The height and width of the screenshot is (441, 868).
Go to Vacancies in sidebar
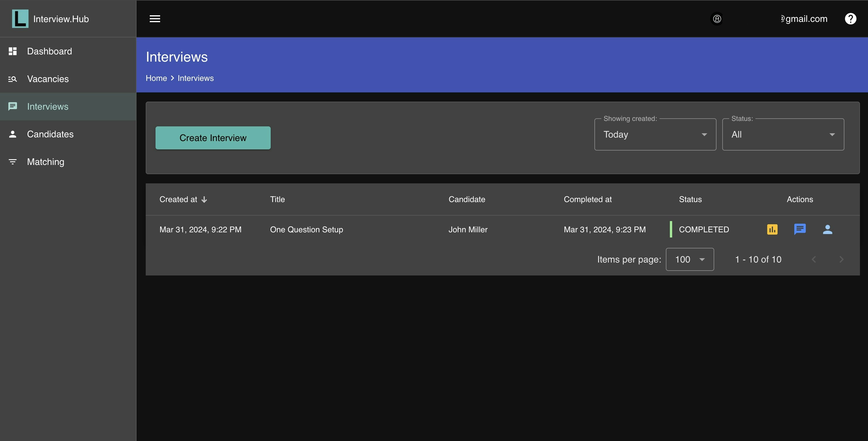(48, 79)
